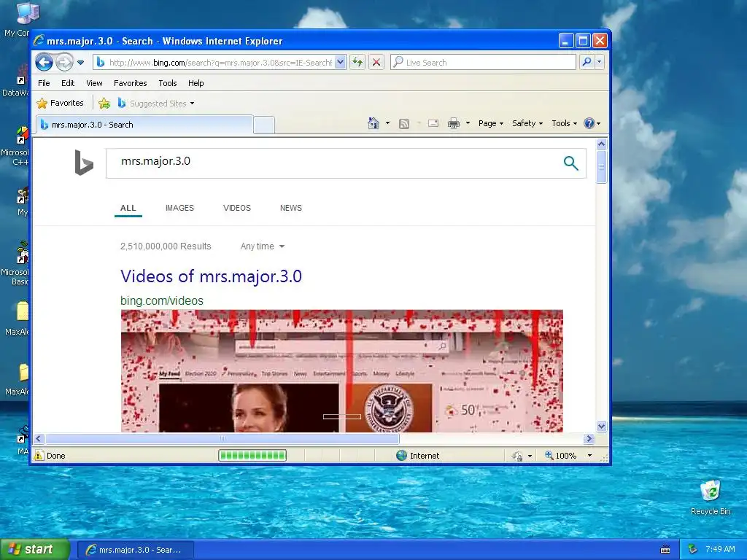The image size is (747, 560).
Task: Open the View menu
Action: click(x=94, y=83)
